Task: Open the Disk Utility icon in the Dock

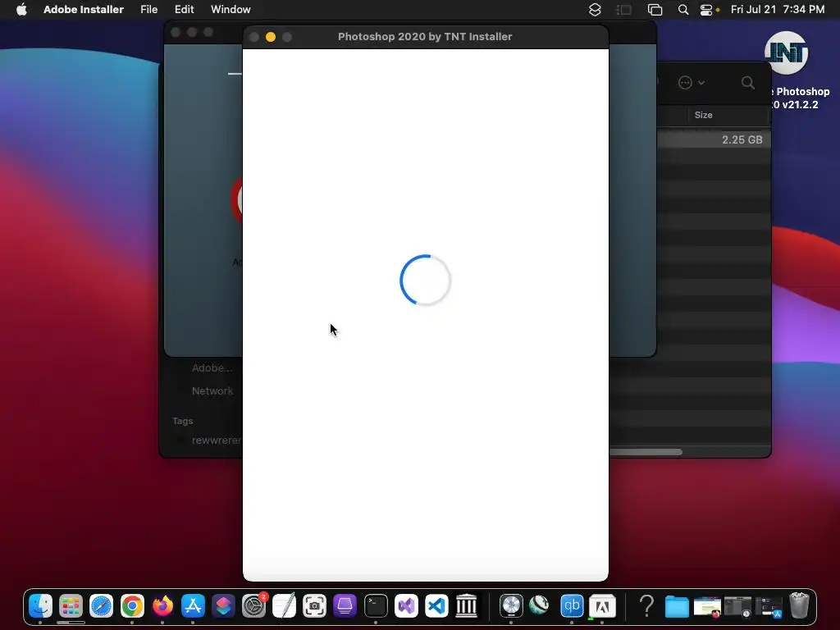Action: tap(510, 606)
